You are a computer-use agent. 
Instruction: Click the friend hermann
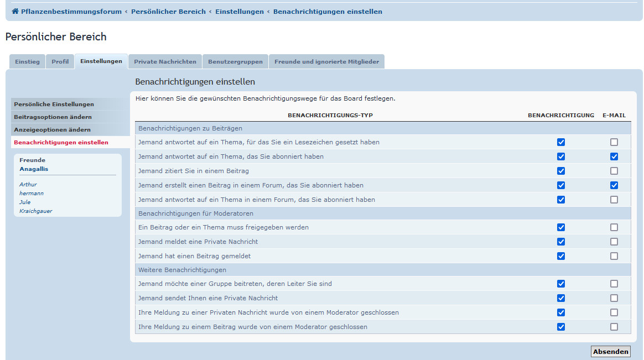[32, 193]
